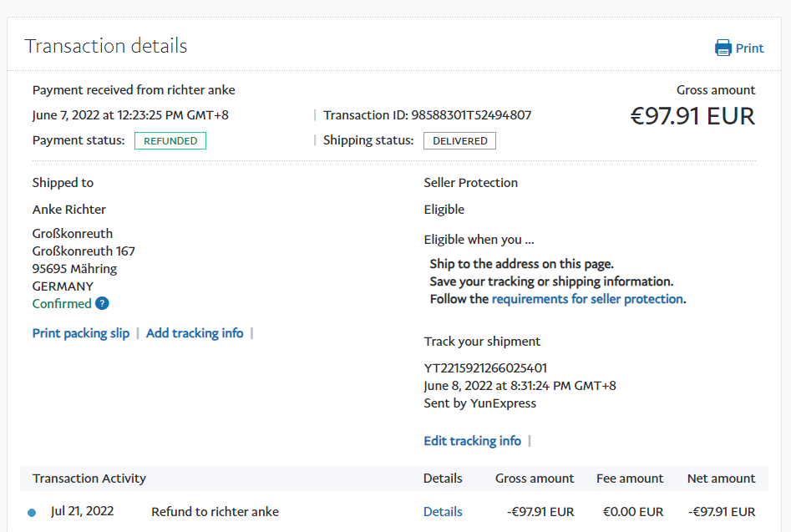The height and width of the screenshot is (532, 791).
Task: Open requirements for seller protection link
Action: (x=587, y=299)
